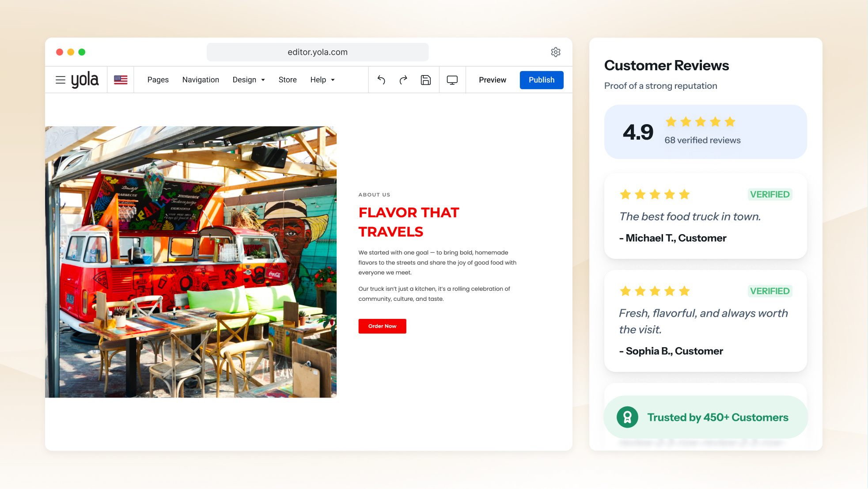Click the green award badge icon
Image resolution: width=868 pixels, height=489 pixels.
click(x=627, y=417)
